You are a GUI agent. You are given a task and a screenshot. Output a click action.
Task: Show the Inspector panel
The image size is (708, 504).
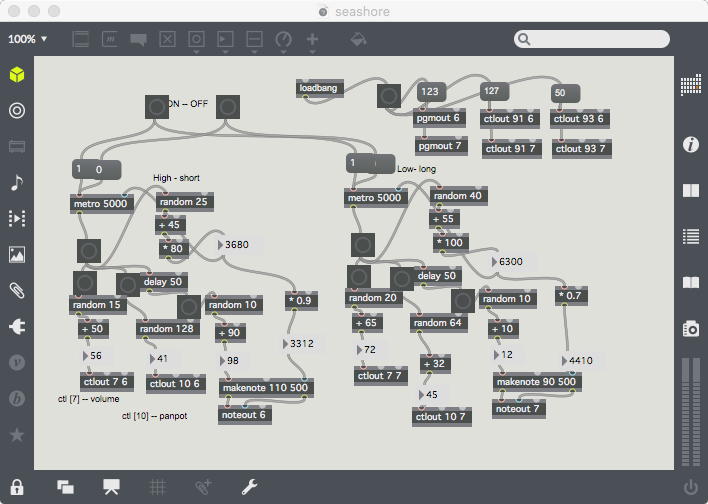click(x=690, y=145)
